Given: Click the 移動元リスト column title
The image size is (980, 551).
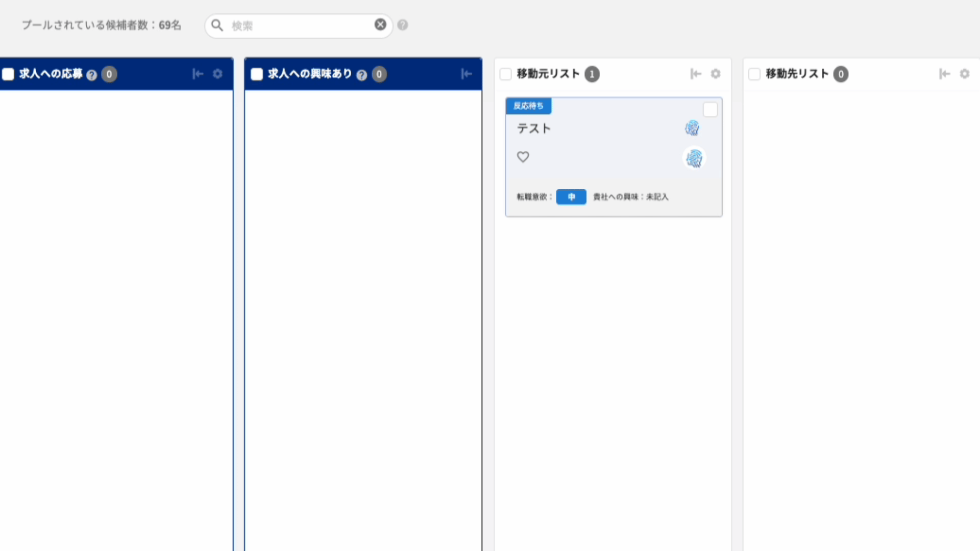Looking at the screenshot, I should click(x=548, y=74).
